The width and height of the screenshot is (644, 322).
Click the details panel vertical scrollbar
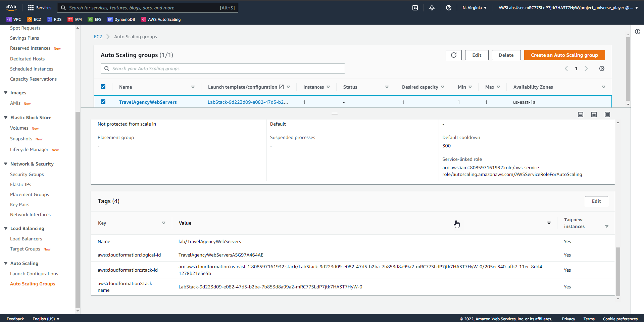coord(618,271)
